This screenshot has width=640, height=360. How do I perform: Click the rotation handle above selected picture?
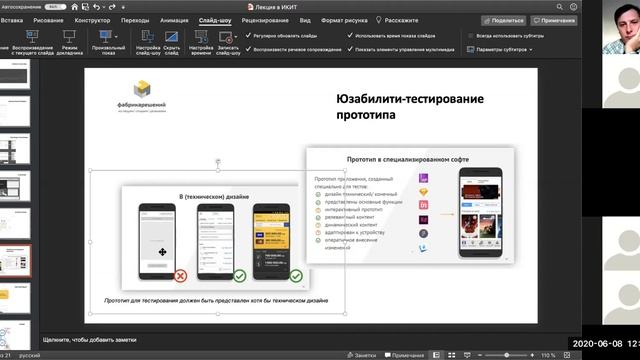coord(218,162)
